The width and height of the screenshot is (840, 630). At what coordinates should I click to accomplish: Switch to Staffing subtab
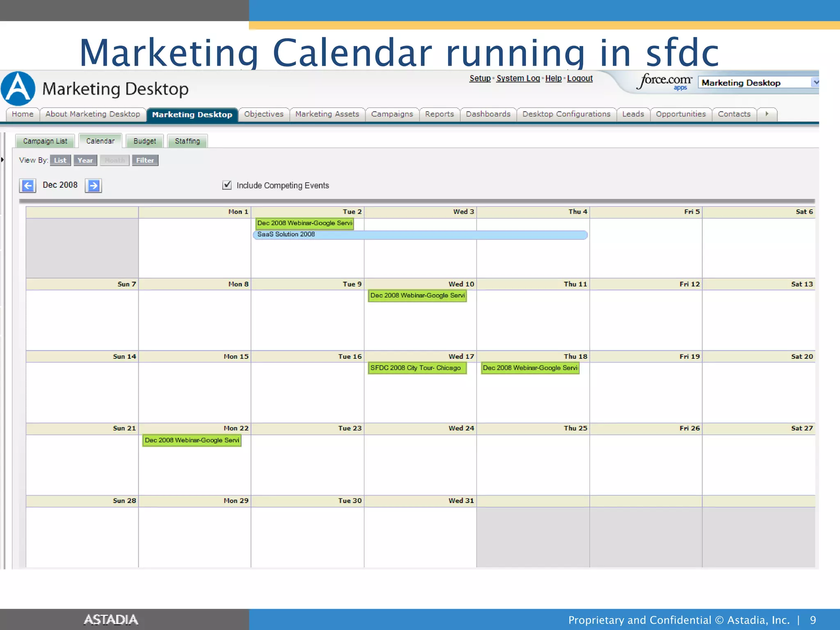(187, 141)
